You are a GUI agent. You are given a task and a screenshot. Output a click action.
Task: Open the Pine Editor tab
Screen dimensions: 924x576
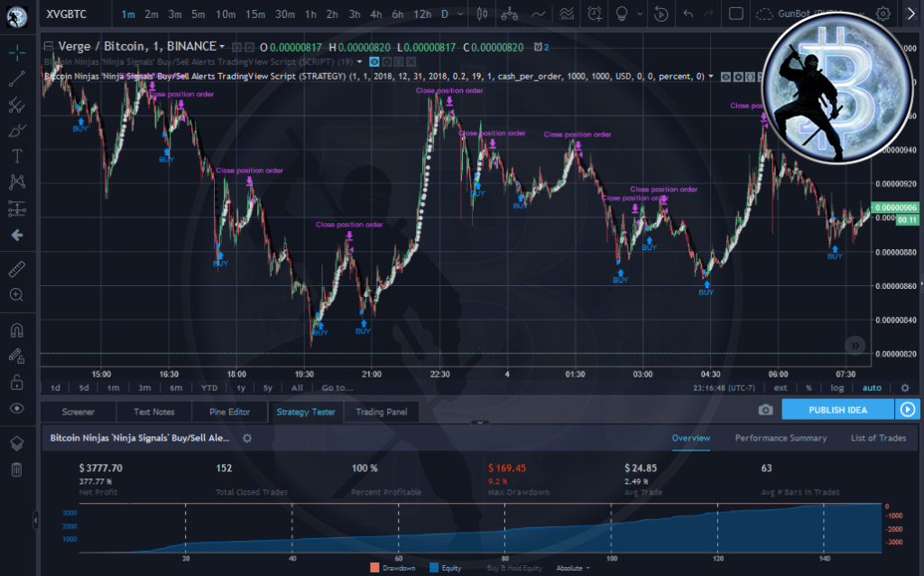[x=229, y=412]
